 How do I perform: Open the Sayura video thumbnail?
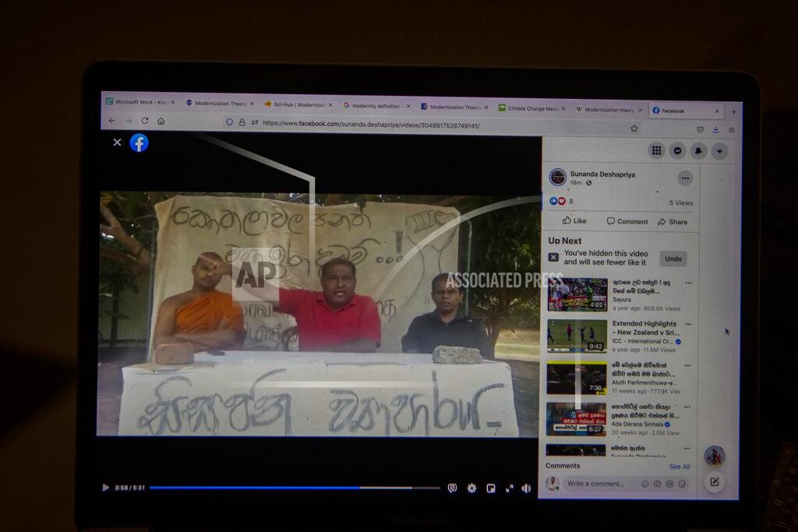click(x=577, y=294)
